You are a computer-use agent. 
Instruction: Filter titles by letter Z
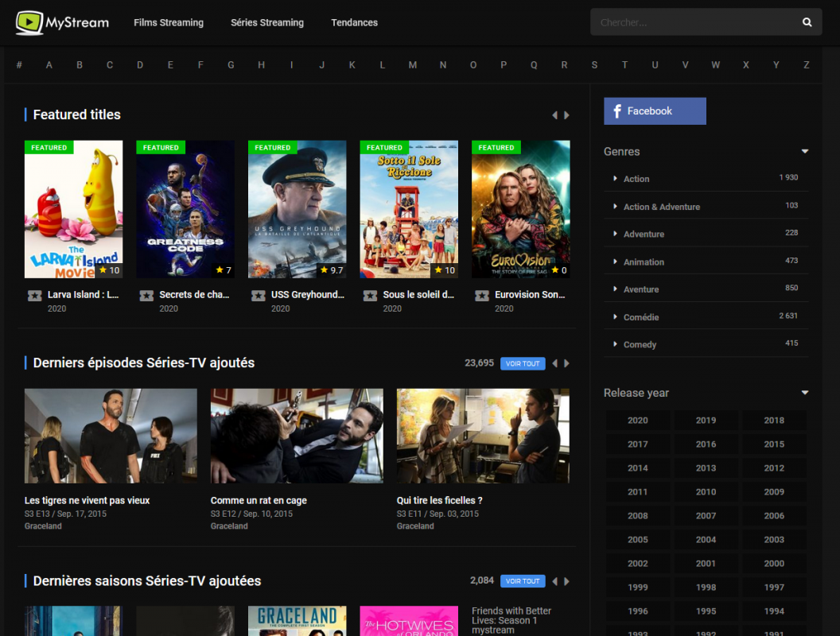click(807, 64)
